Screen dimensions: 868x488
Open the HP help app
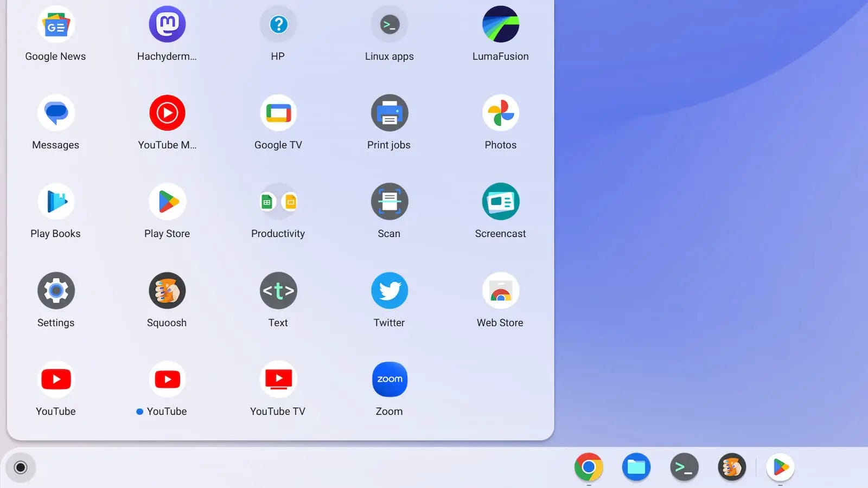278,24
